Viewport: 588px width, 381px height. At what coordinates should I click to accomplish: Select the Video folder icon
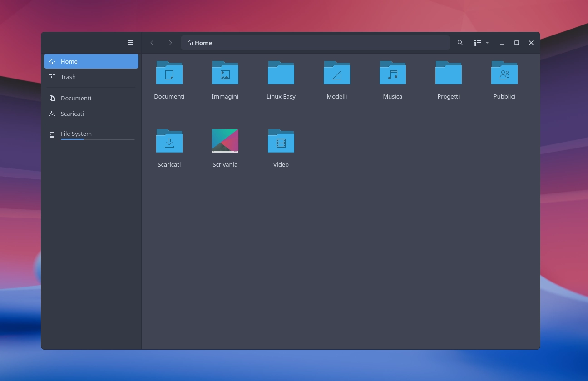click(x=281, y=141)
